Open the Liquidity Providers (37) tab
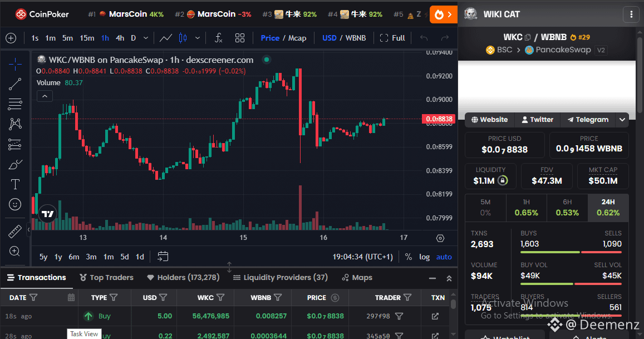The image size is (644, 339). click(x=281, y=277)
